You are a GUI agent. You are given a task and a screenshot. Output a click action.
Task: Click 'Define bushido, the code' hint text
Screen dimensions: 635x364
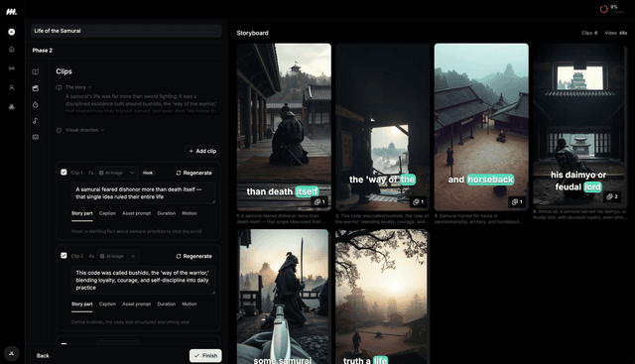pyautogui.click(x=130, y=322)
